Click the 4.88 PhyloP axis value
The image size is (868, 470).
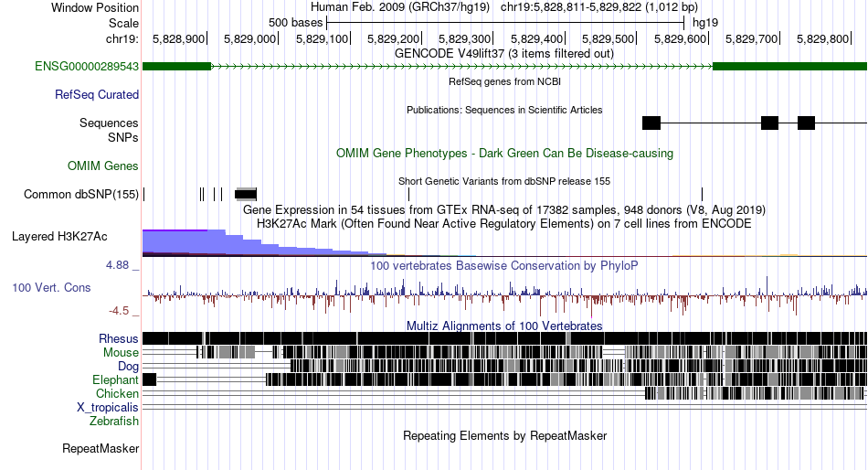(117, 265)
